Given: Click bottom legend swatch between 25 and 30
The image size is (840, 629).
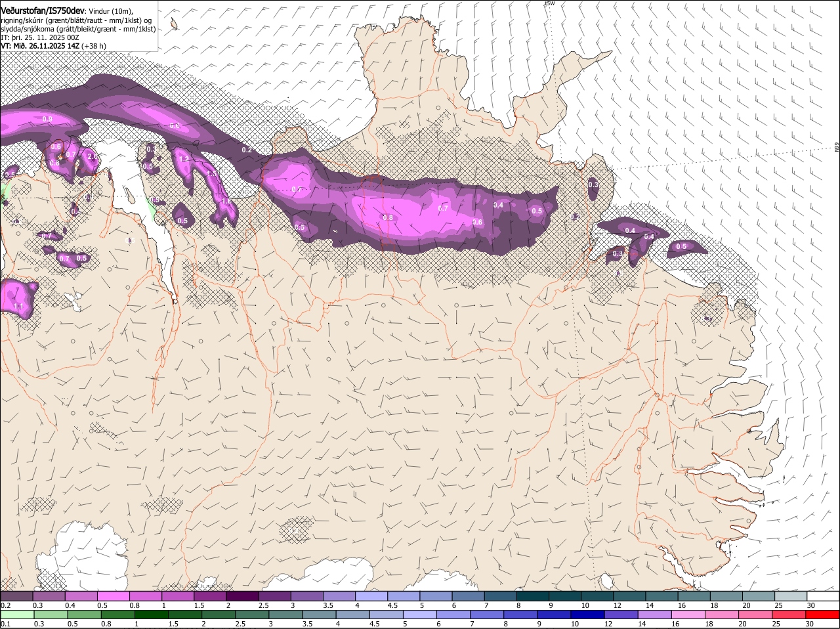Looking at the screenshot, I should point(790,614).
